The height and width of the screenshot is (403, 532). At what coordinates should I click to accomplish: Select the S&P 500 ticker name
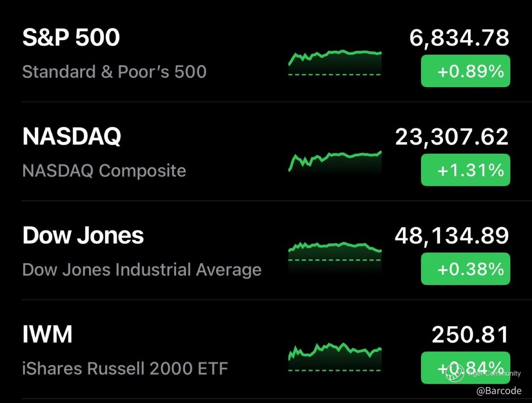[x=71, y=37]
